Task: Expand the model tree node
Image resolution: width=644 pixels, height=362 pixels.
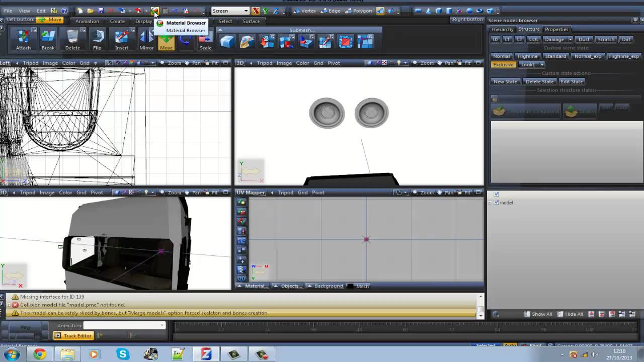Action: (490, 203)
